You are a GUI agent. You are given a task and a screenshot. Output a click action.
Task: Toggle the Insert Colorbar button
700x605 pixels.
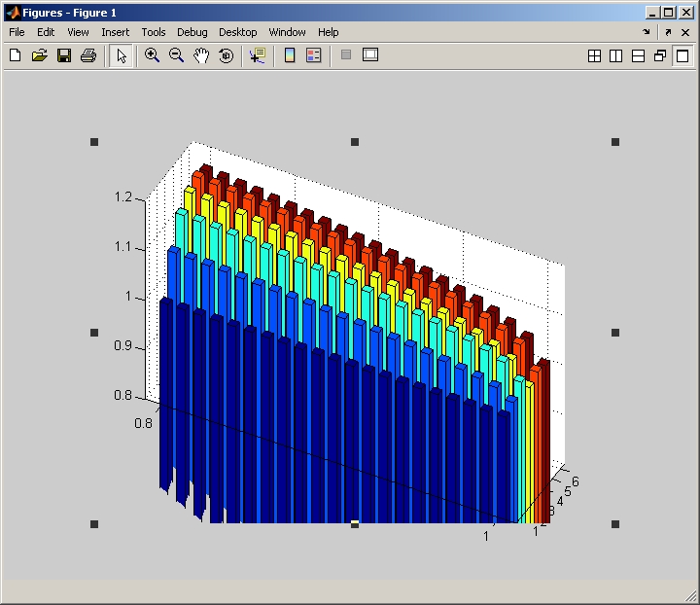coord(289,55)
